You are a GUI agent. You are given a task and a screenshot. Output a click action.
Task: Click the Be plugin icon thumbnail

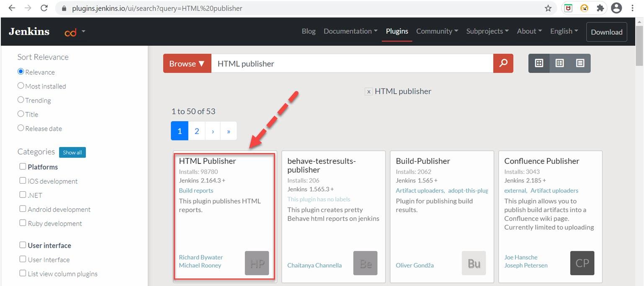coord(365,263)
